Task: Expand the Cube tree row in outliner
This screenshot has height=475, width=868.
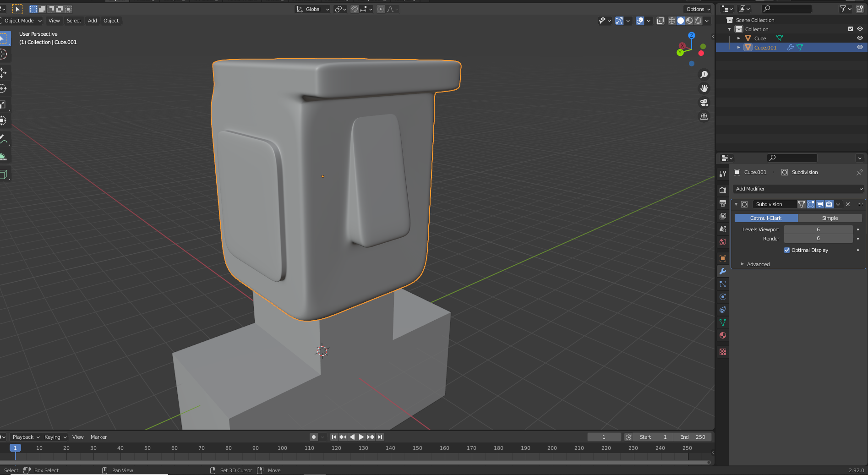Action: tap(738, 38)
